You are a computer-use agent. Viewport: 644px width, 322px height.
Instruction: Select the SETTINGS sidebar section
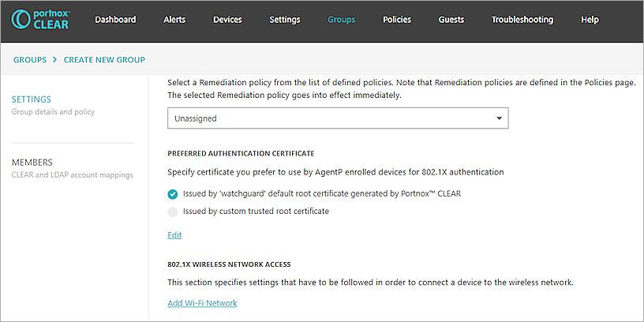click(x=32, y=99)
